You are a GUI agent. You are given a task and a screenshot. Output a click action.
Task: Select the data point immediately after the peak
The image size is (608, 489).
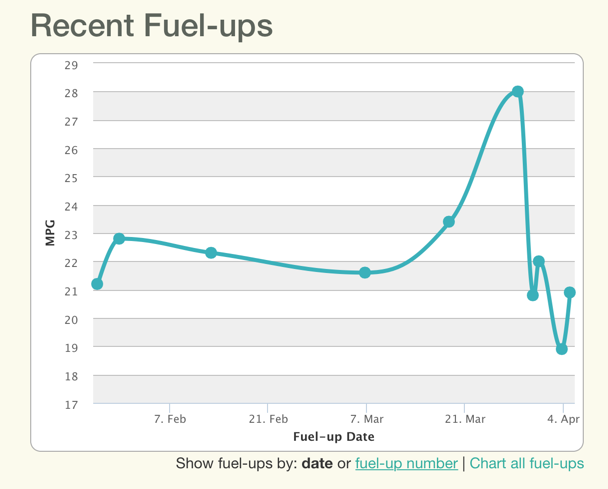pos(533,295)
